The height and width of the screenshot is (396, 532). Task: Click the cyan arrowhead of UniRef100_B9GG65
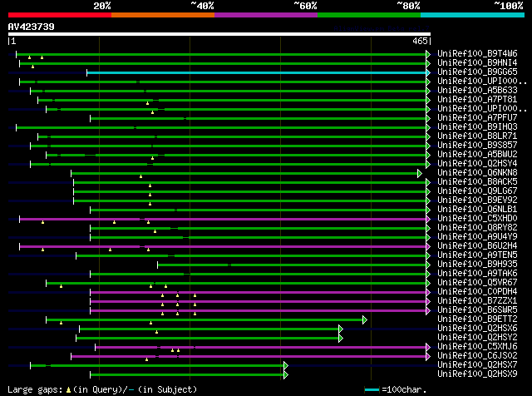[x=428, y=72]
